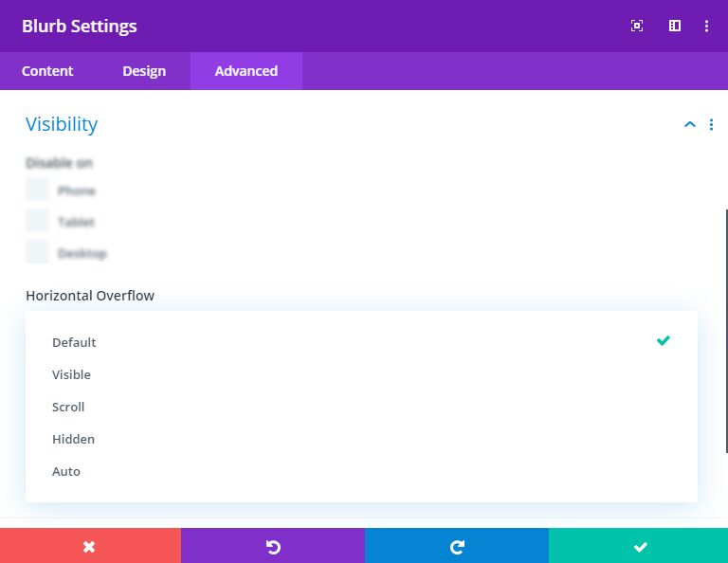Expand the Blurb Settings modal to fullscreen
Image resolution: width=728 pixels, height=563 pixels.
(x=637, y=26)
